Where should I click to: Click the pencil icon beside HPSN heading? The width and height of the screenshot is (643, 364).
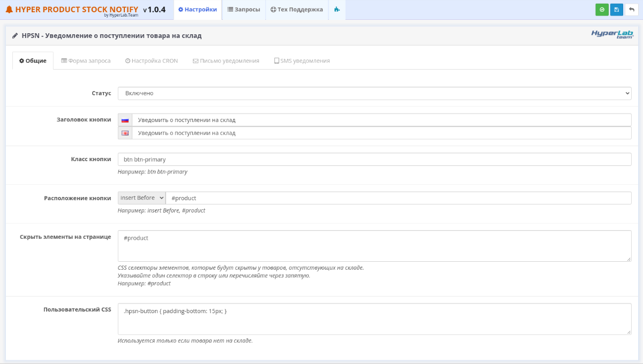point(15,36)
